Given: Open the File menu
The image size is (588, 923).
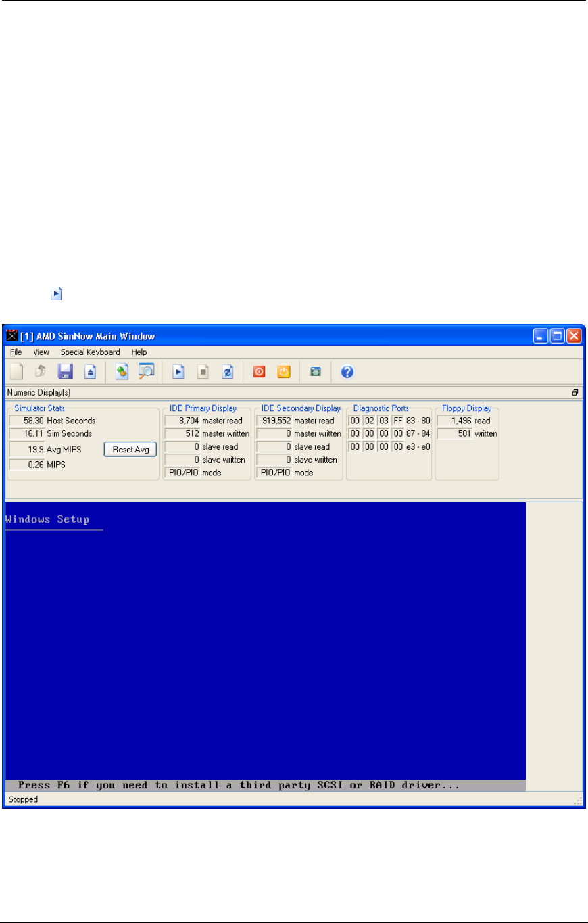Looking at the screenshot, I should pos(16,352).
